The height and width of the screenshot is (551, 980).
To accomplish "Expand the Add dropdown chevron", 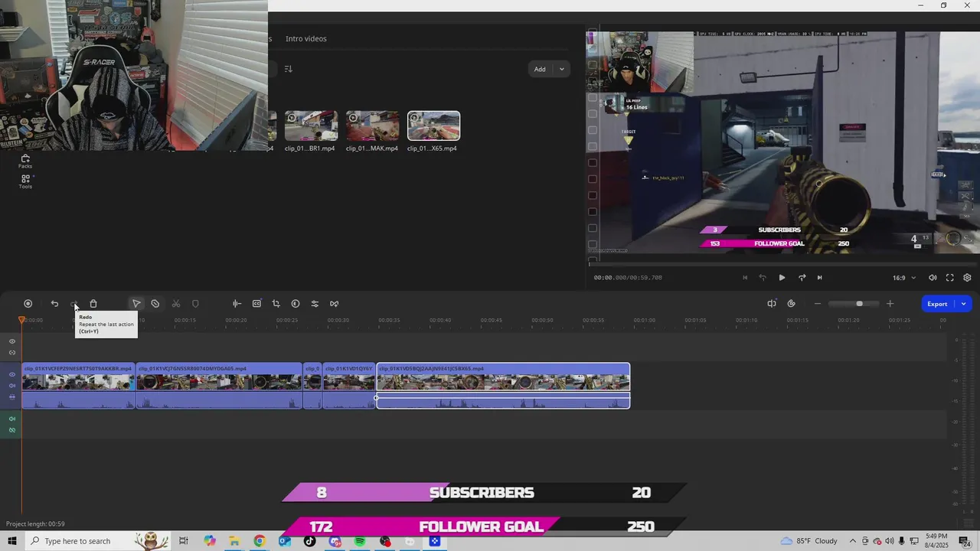I will pyautogui.click(x=561, y=69).
